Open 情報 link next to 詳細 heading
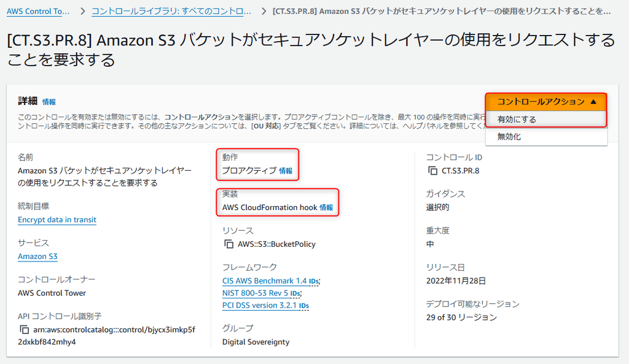This screenshot has width=629, height=364. tap(49, 102)
